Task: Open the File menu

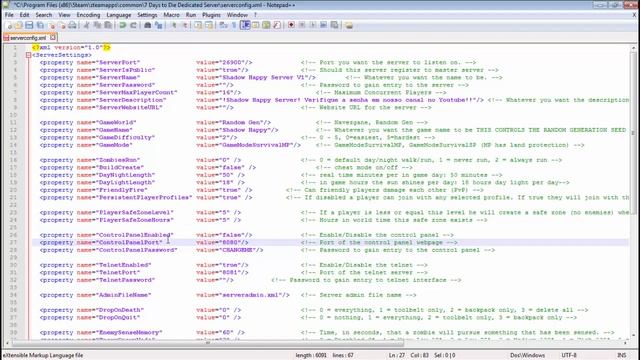Action: (x=9, y=15)
